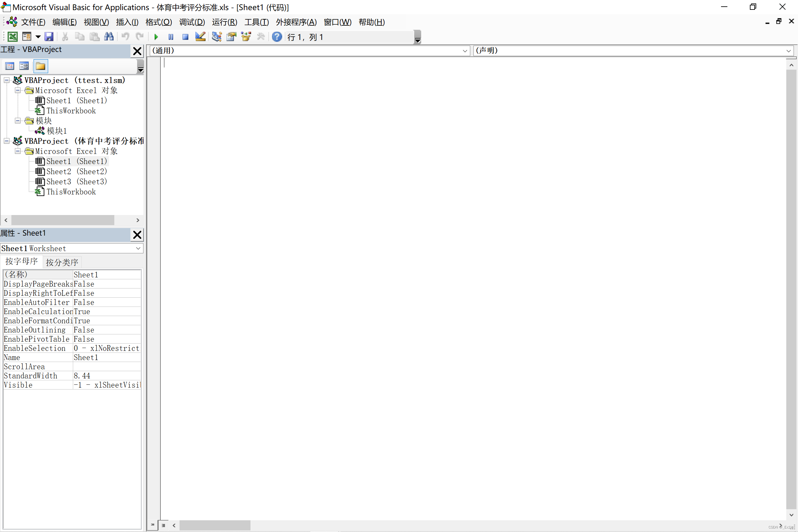The height and width of the screenshot is (532, 798).
Task: Click the Break pause icon in toolbar
Action: [171, 37]
